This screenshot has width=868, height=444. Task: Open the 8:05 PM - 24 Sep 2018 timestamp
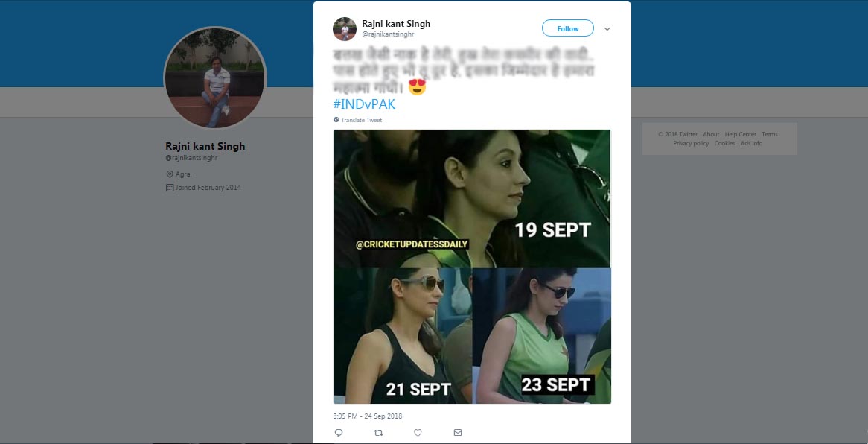[368, 416]
